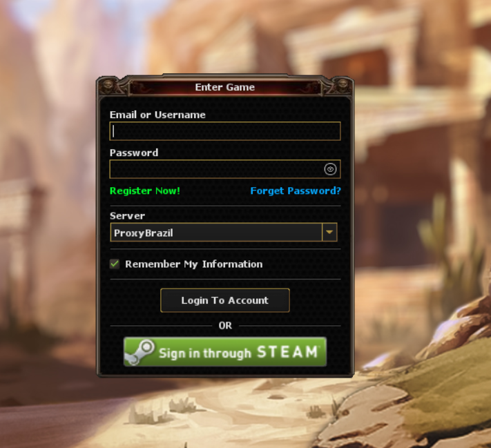Log in with Login To Account button
The image size is (491, 448).
pyautogui.click(x=225, y=300)
